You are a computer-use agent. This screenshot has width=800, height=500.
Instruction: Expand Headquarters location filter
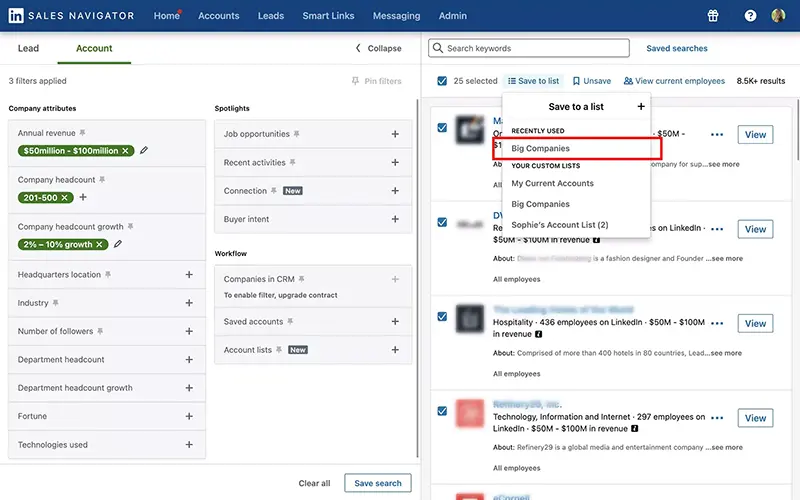[x=189, y=274]
